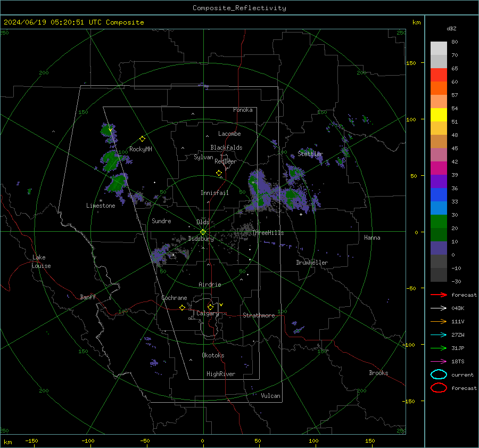This screenshot has height=448, width=479.
Task: Click the Olds town label
Action: (x=203, y=222)
